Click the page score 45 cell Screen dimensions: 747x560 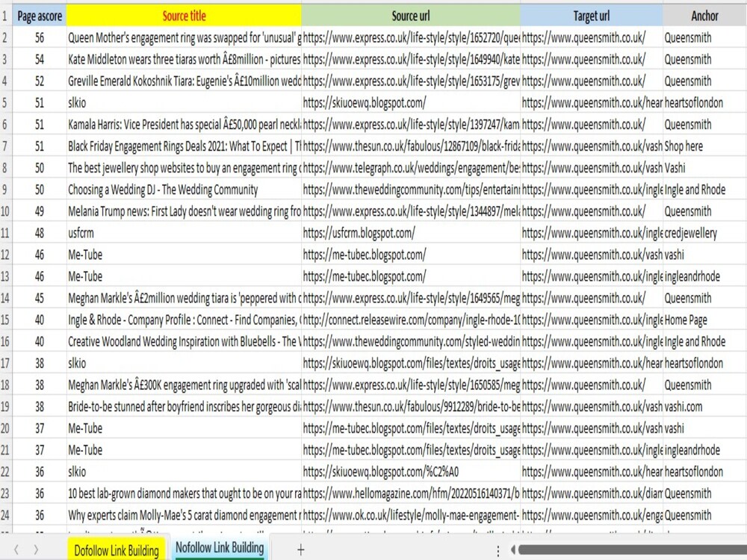[x=40, y=298]
